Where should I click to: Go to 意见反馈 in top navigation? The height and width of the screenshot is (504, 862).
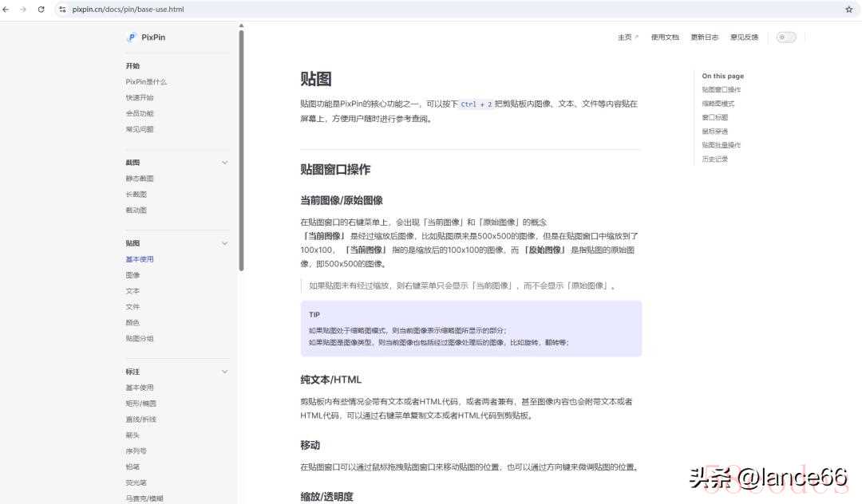pos(744,37)
